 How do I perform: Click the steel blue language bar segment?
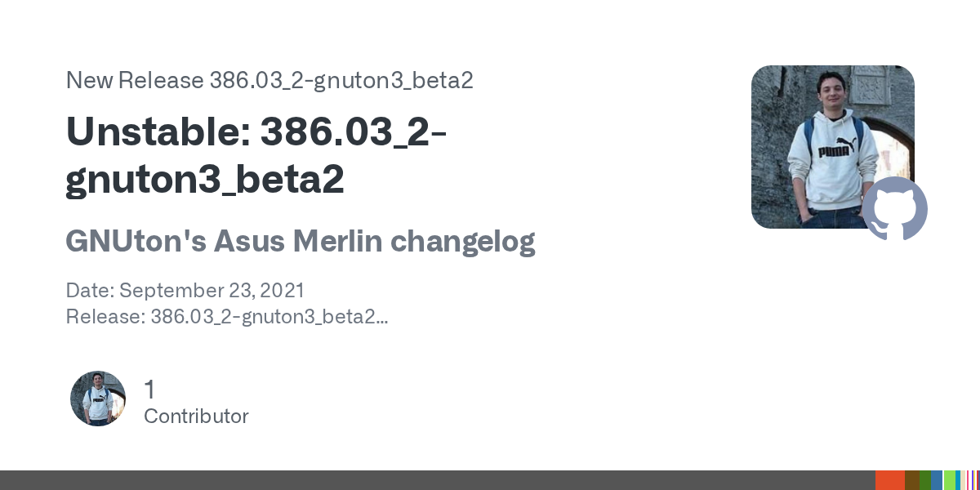coord(937,480)
